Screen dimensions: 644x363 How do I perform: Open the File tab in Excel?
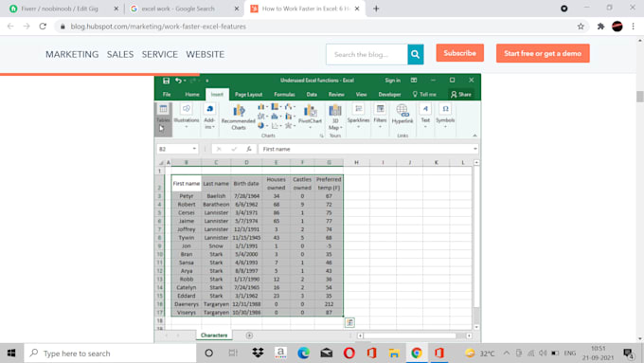point(167,95)
